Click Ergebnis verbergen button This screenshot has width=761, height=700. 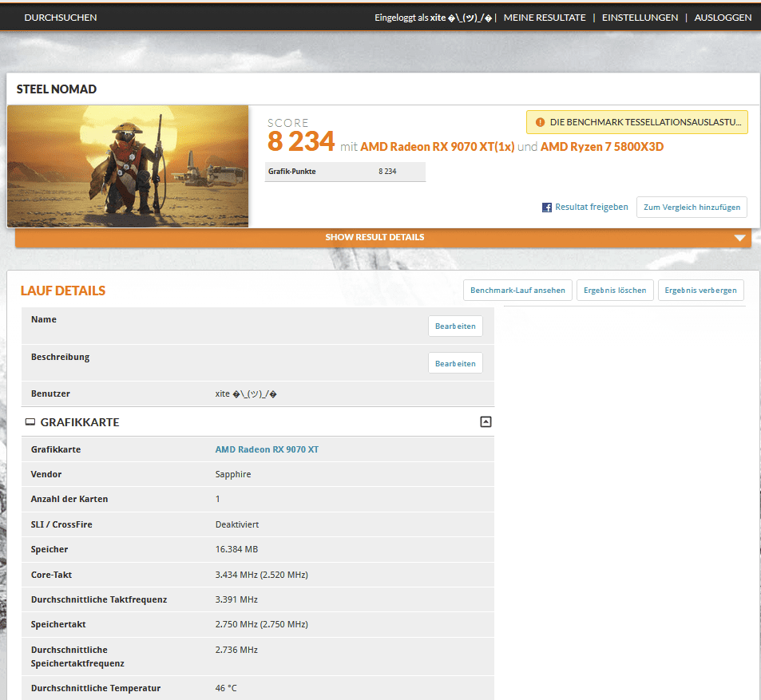point(700,290)
